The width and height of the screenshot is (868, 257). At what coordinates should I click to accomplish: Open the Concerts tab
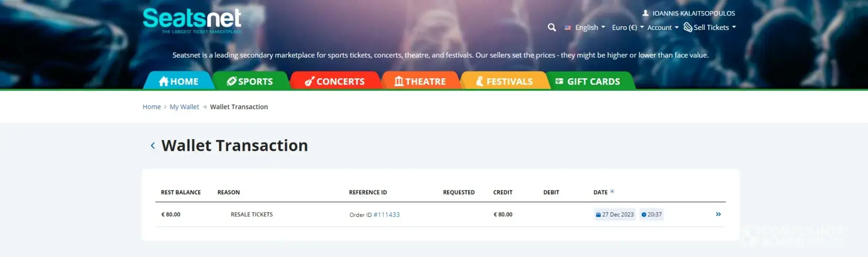pyautogui.click(x=335, y=81)
